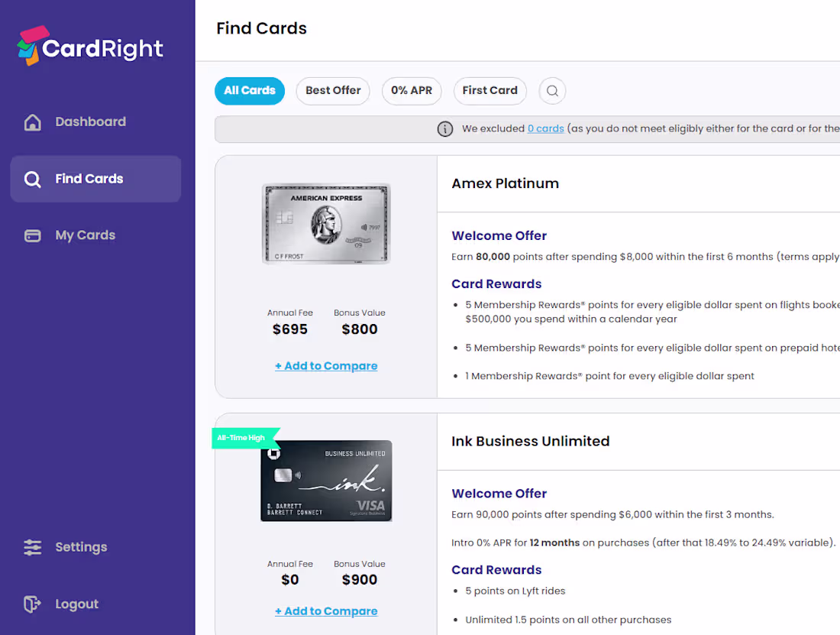Screen dimensions: 840x635
Task: Click the Settings sliders icon
Action: pyautogui.click(x=32, y=546)
